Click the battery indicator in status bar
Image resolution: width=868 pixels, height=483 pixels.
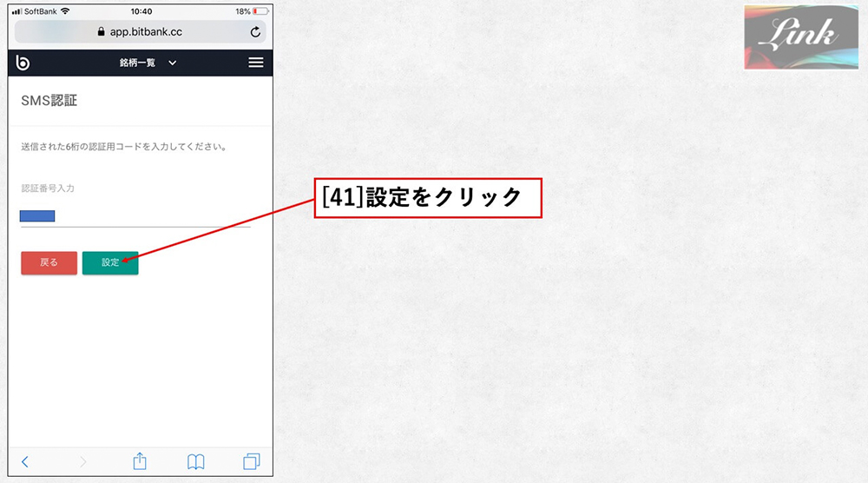coord(260,11)
